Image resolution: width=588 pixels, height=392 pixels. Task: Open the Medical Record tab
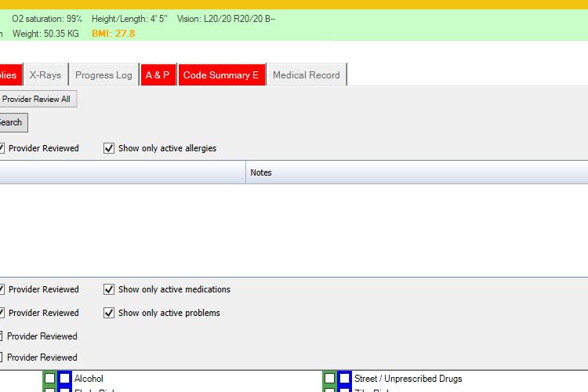coord(307,74)
